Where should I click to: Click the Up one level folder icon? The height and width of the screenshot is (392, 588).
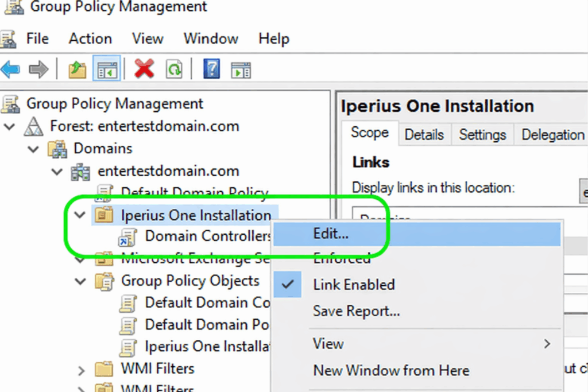click(78, 69)
